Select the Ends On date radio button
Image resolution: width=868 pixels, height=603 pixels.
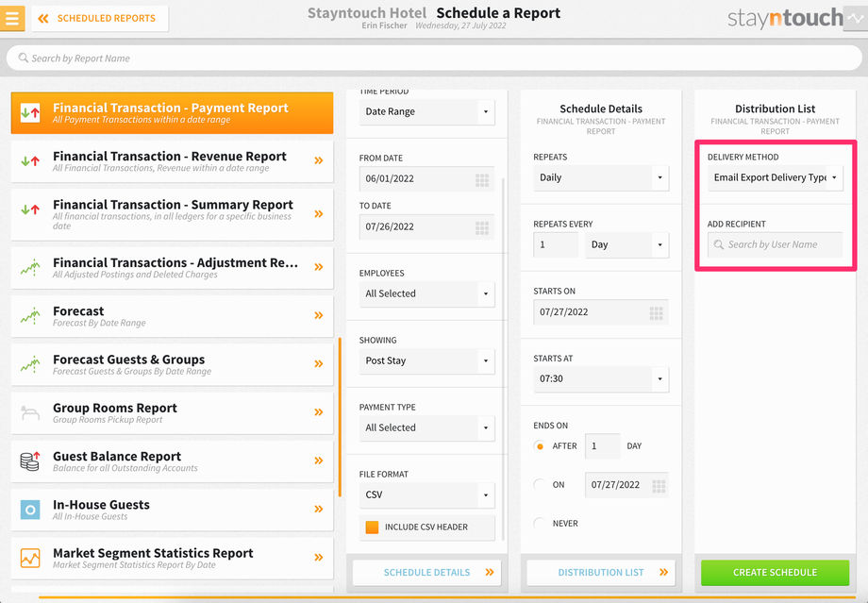coord(539,485)
